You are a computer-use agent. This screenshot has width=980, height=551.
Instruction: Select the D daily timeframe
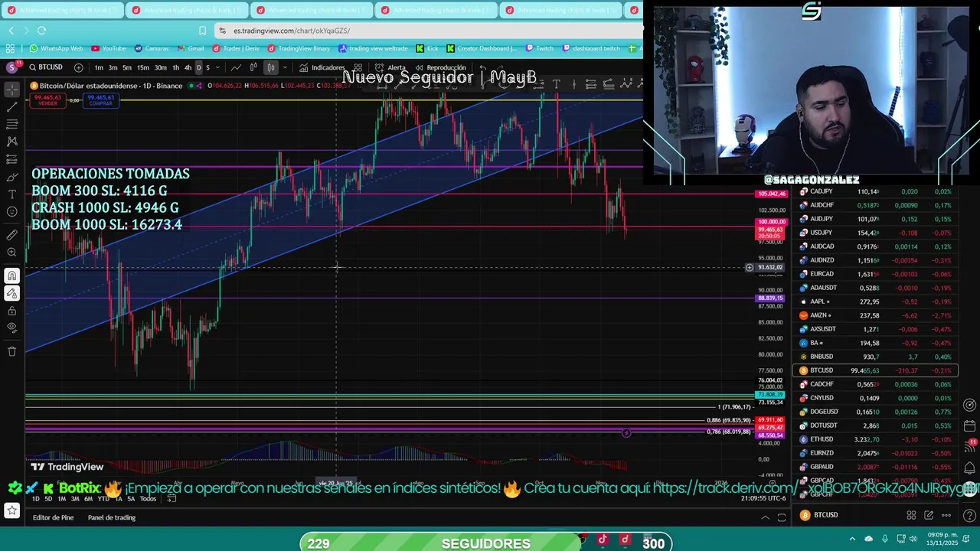tap(198, 67)
